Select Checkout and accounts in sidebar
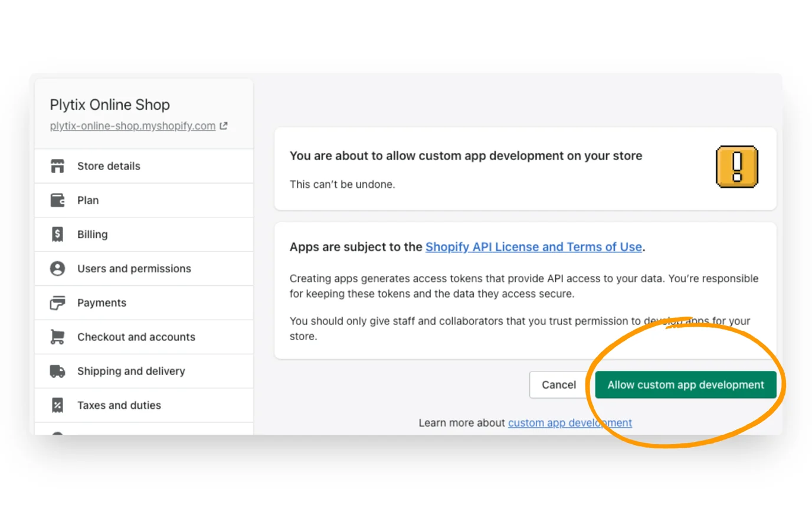The height and width of the screenshot is (508, 812). coord(136,337)
